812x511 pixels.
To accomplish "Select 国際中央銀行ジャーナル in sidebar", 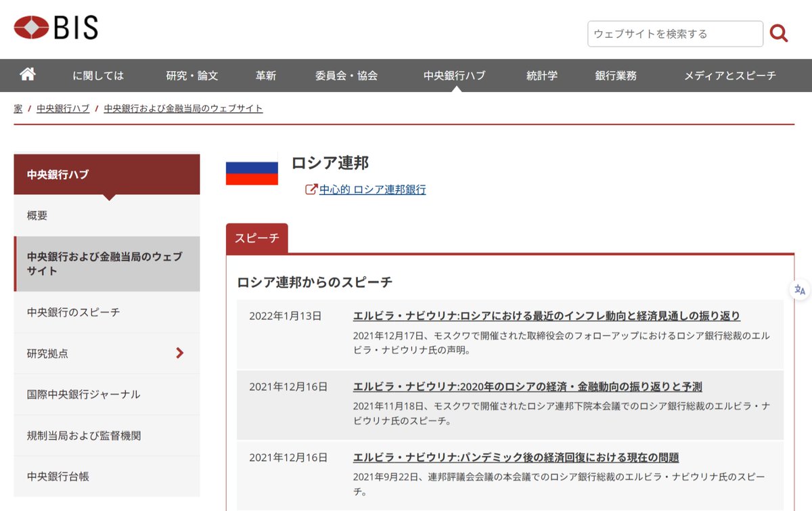I will (x=107, y=394).
